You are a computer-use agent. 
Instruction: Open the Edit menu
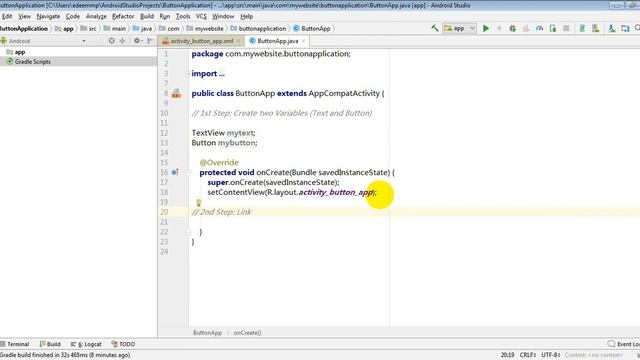[7, 16]
